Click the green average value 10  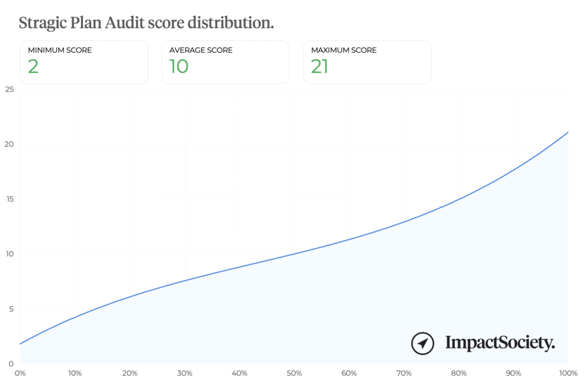(x=179, y=67)
